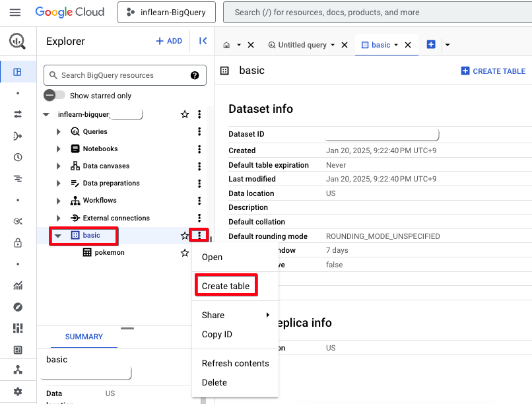Open the inflearn-BigQuery project selector

coord(166,12)
